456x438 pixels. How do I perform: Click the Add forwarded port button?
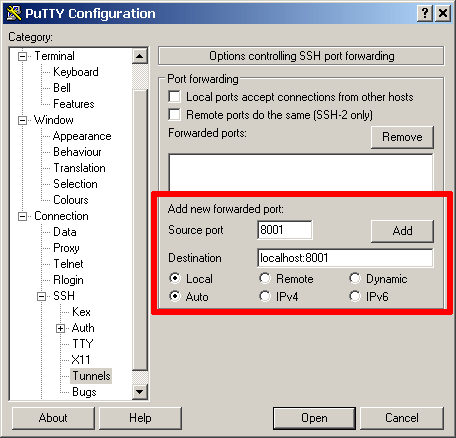coord(402,231)
